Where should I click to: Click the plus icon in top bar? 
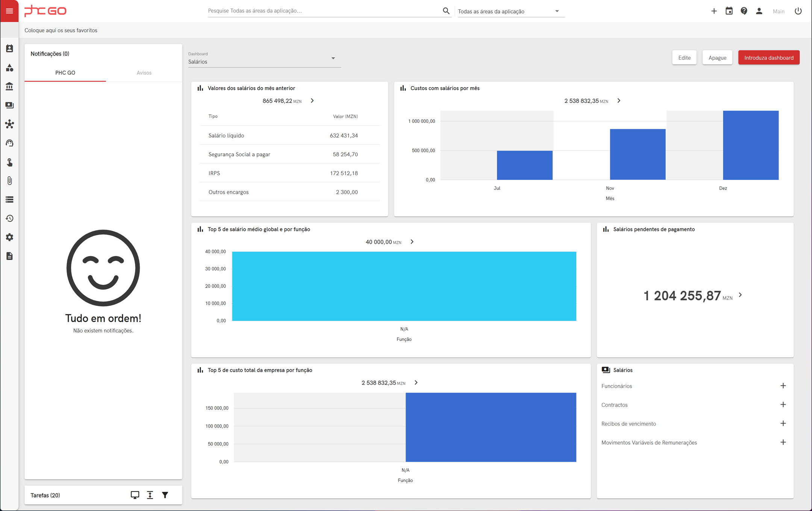[x=714, y=11]
